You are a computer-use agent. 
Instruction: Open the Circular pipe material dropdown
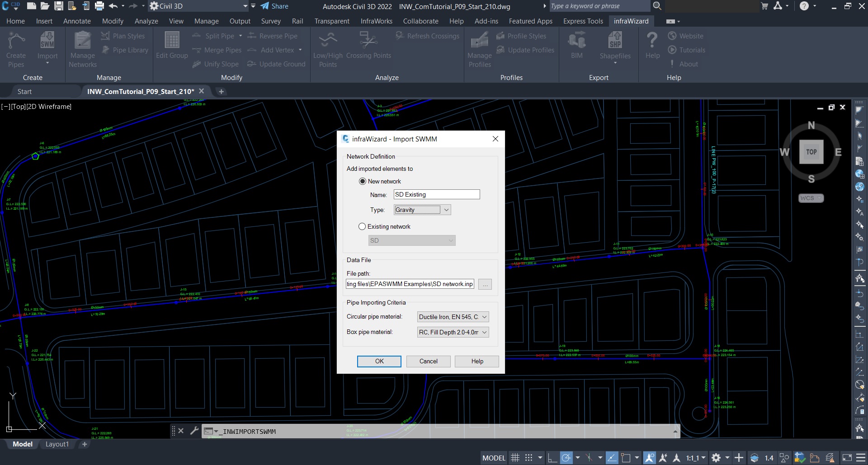(453, 317)
